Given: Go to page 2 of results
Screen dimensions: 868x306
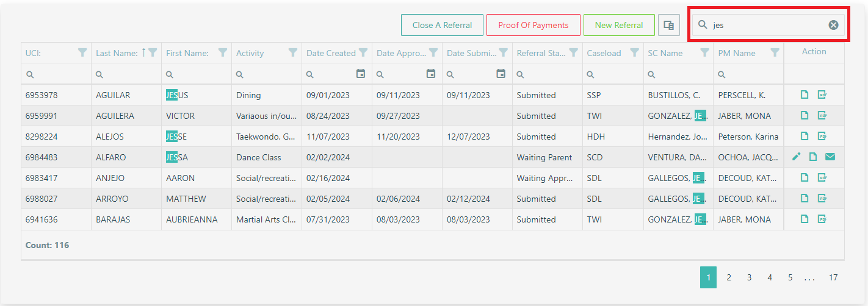Looking at the screenshot, I should click(729, 277).
